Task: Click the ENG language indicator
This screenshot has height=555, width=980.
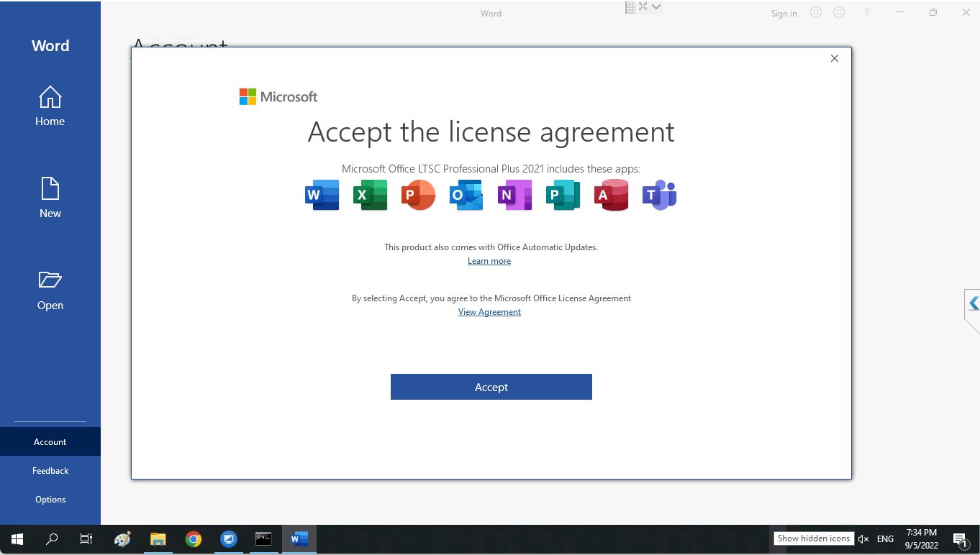Action: click(x=886, y=538)
